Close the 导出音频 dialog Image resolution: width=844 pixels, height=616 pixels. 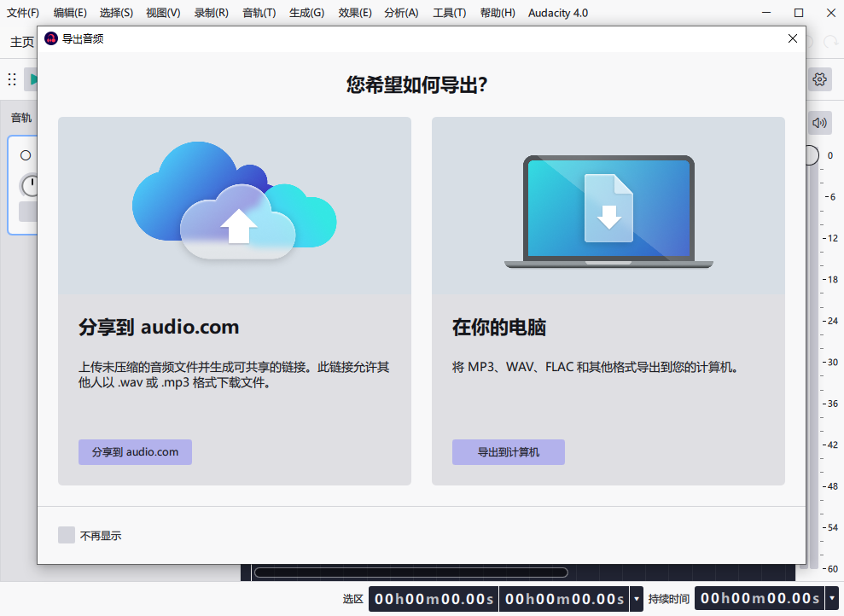tap(792, 38)
